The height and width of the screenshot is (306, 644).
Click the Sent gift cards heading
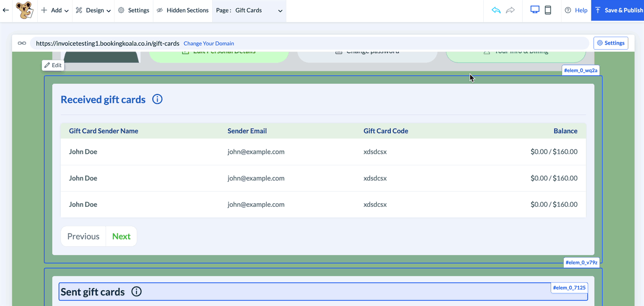[92, 292]
